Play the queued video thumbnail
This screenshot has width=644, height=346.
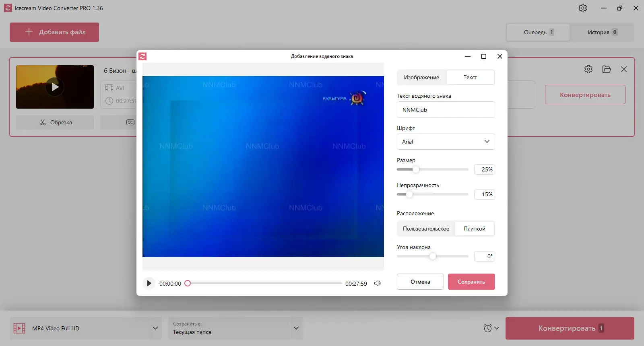coord(55,87)
